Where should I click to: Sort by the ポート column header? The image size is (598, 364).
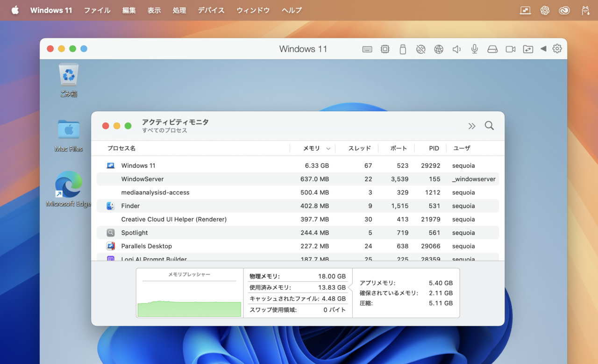(399, 148)
